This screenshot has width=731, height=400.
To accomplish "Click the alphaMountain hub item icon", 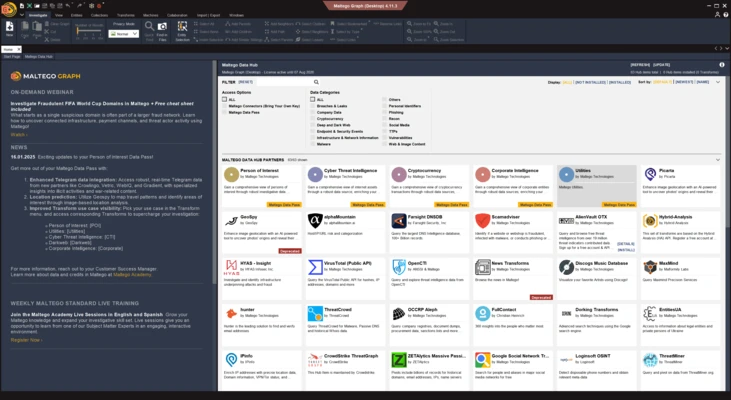I will click(x=315, y=221).
